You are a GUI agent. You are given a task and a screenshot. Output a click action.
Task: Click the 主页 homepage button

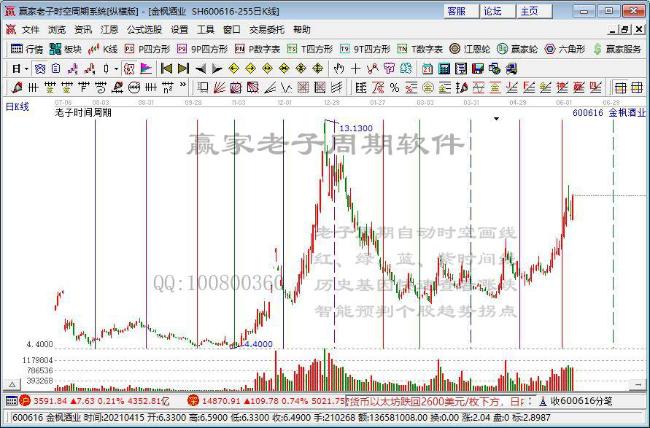[534, 11]
